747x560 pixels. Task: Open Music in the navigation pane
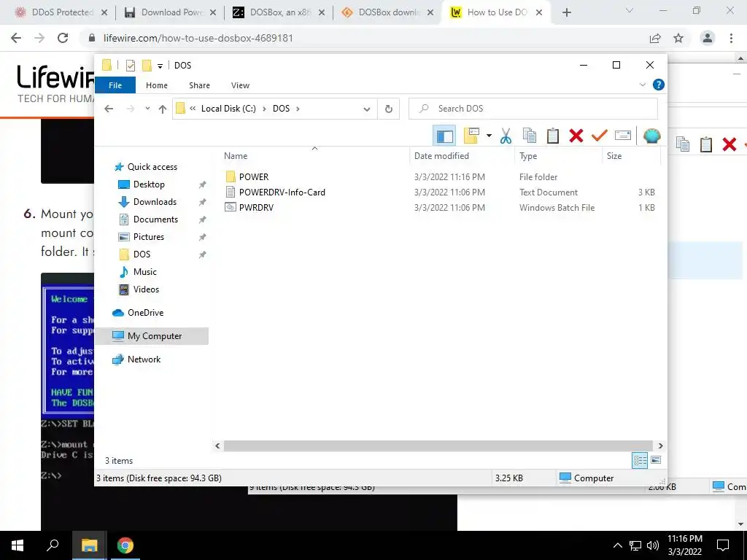(x=145, y=272)
